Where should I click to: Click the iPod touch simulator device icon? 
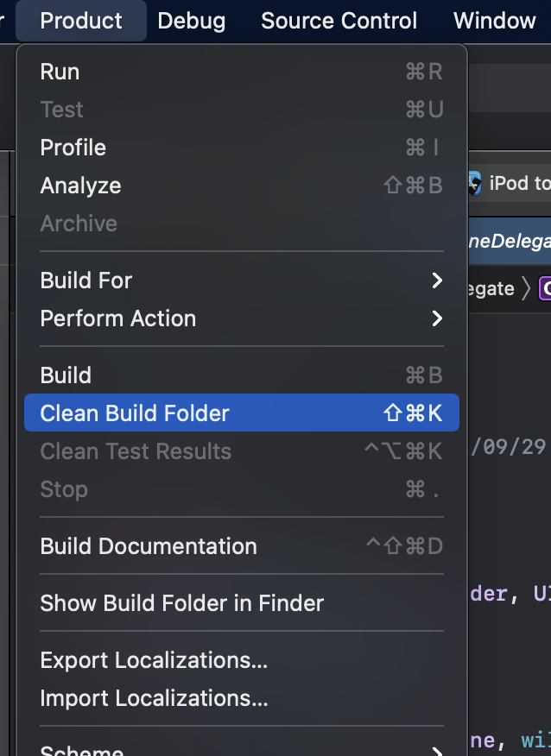(474, 184)
